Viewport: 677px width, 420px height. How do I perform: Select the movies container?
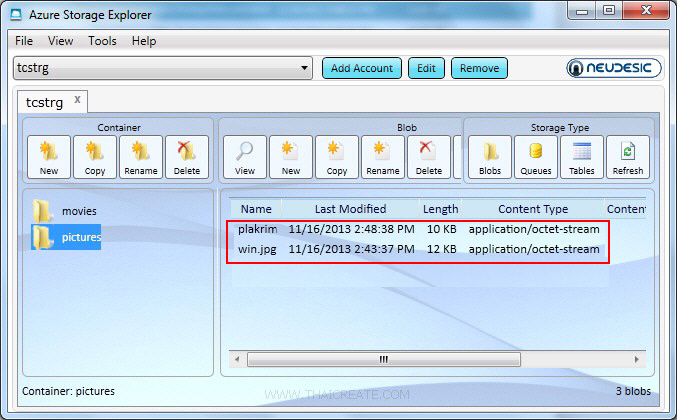(x=65, y=211)
